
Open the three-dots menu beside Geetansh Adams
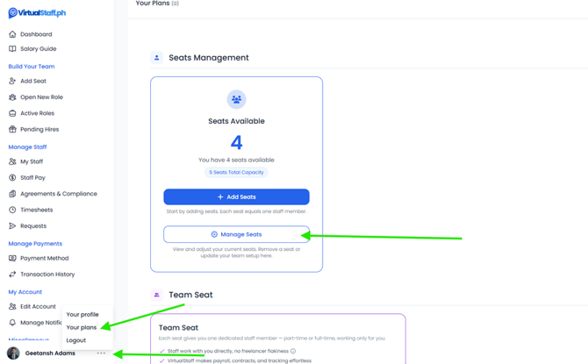point(101,353)
